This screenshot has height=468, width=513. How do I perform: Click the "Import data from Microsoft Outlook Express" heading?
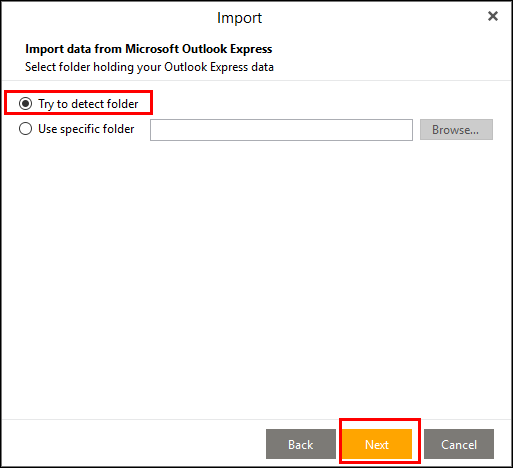coord(149,49)
